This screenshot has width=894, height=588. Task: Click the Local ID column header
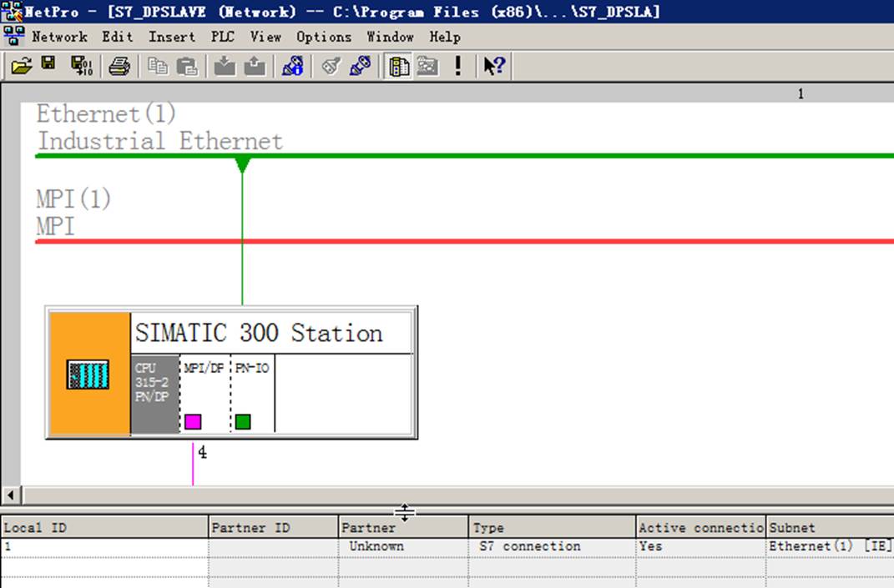[105, 528]
